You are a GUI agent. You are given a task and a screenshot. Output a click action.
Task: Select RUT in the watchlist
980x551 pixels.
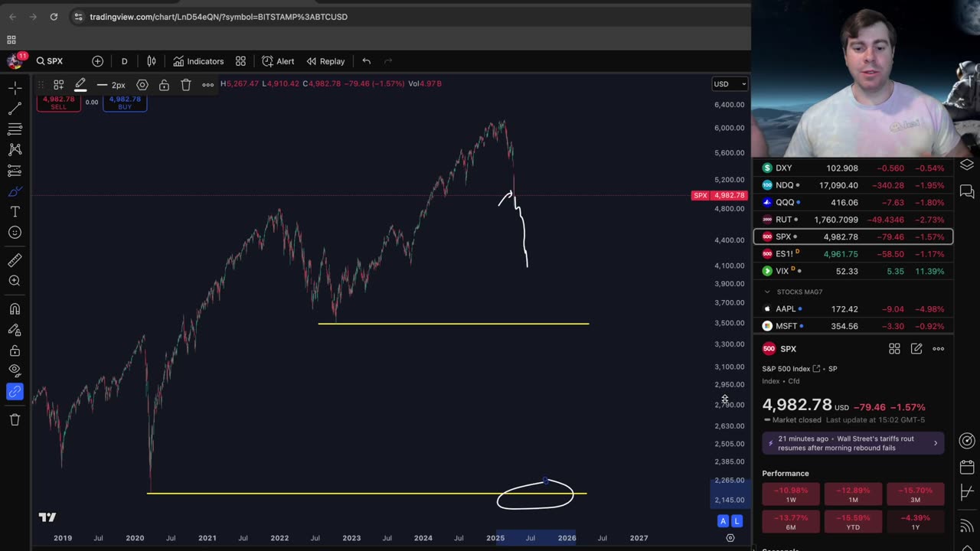tap(853, 220)
